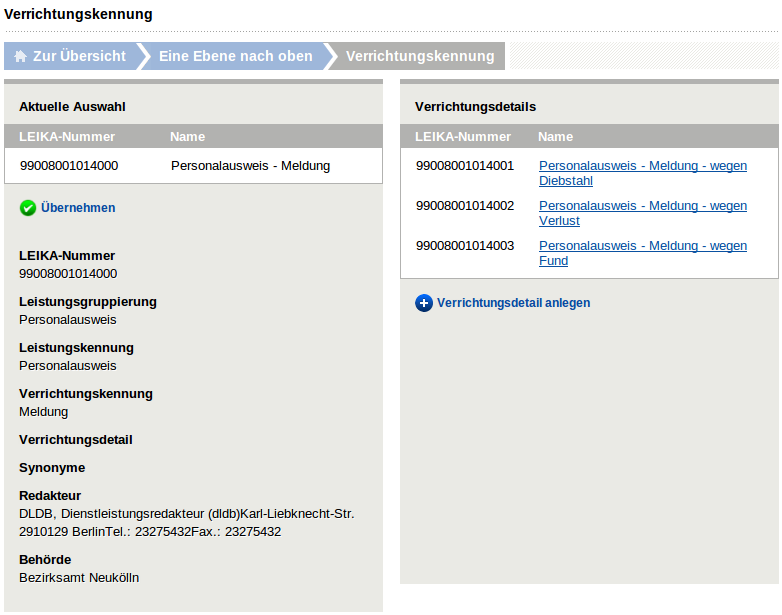Click 99008001014000 in the Aktuelle Auswahl table
The width and height of the screenshot is (782, 615).
click(69, 166)
